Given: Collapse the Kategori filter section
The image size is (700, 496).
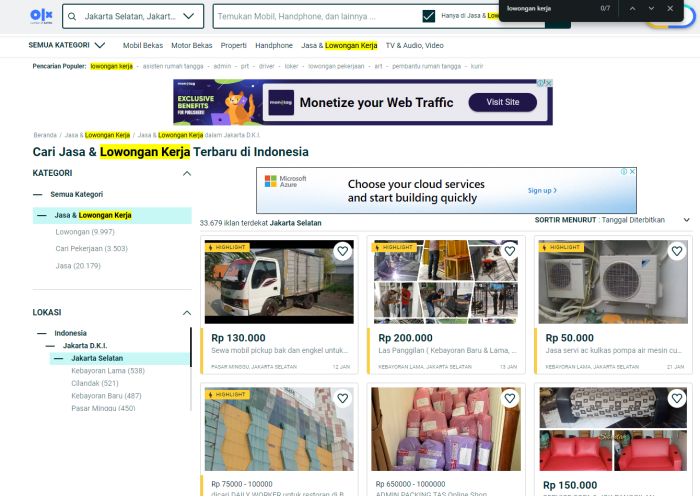Looking at the screenshot, I should pos(186,173).
